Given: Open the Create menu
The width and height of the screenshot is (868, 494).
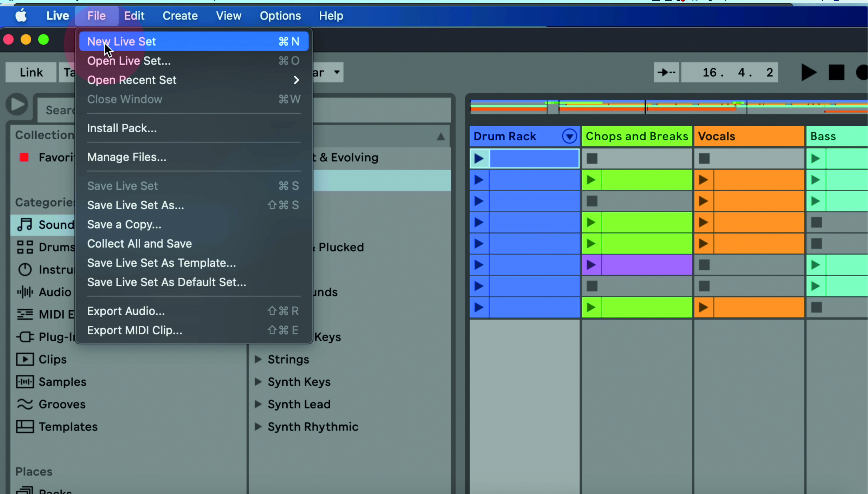Looking at the screenshot, I should [180, 16].
